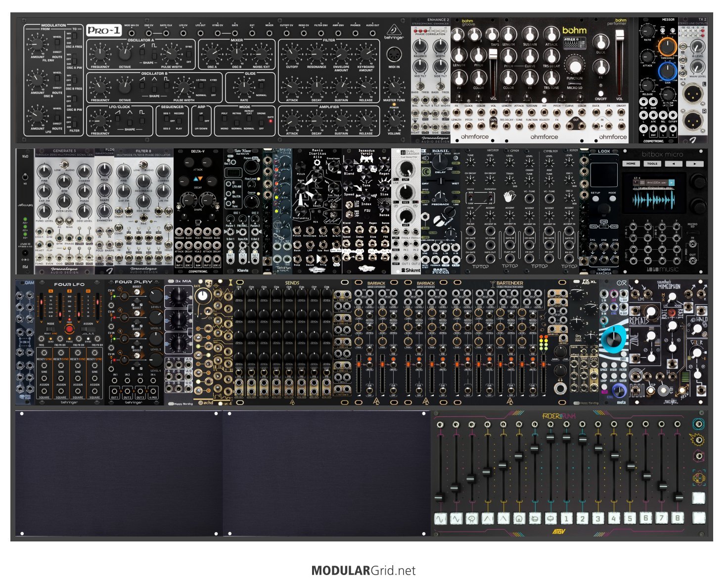Screen dimensions: 728x581
Task: Toggle the Record/Play sequencer switch
Action: [179, 120]
